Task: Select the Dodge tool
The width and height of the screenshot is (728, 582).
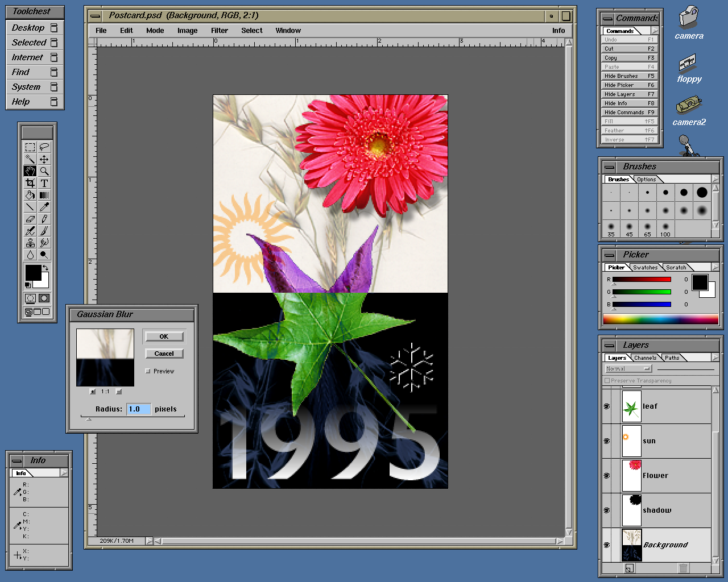Action: pos(44,255)
